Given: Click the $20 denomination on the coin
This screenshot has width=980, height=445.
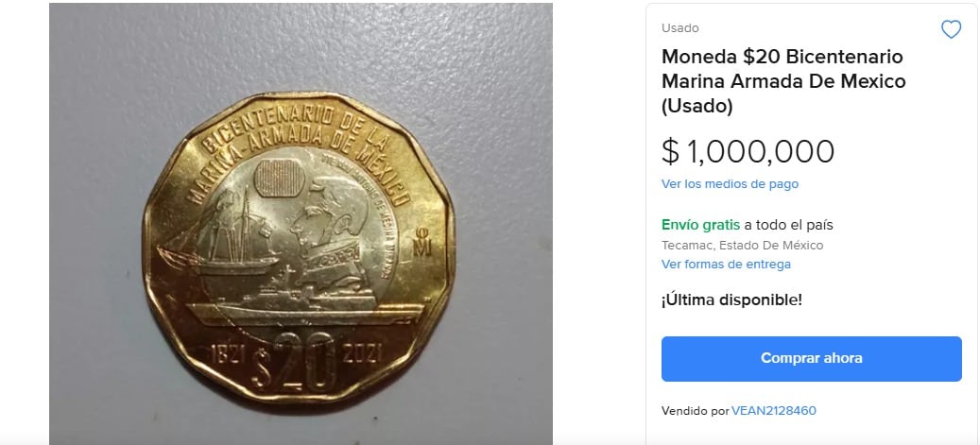Looking at the screenshot, I should [293, 361].
